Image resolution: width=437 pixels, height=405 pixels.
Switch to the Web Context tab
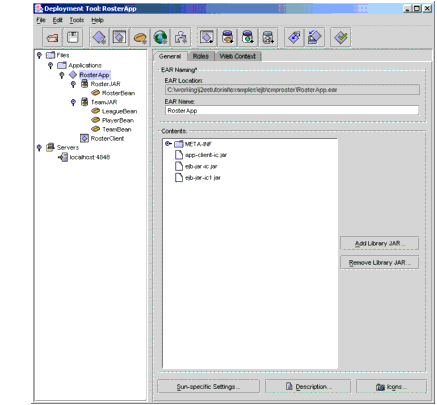[x=238, y=56]
